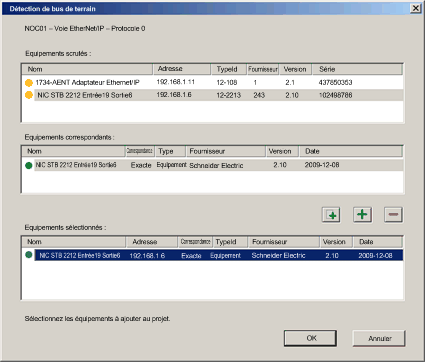
Task: Select the orange status dot of 1734-AENT
Action: pos(29,82)
